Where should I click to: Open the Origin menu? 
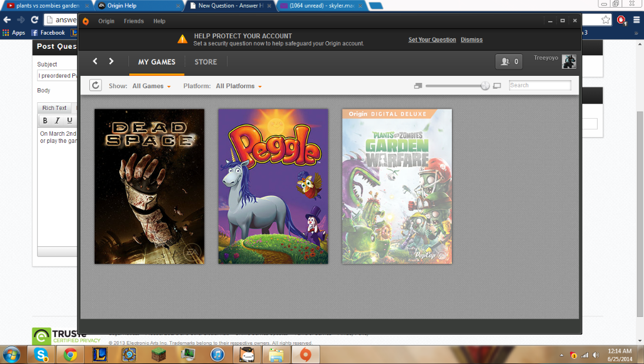click(106, 21)
